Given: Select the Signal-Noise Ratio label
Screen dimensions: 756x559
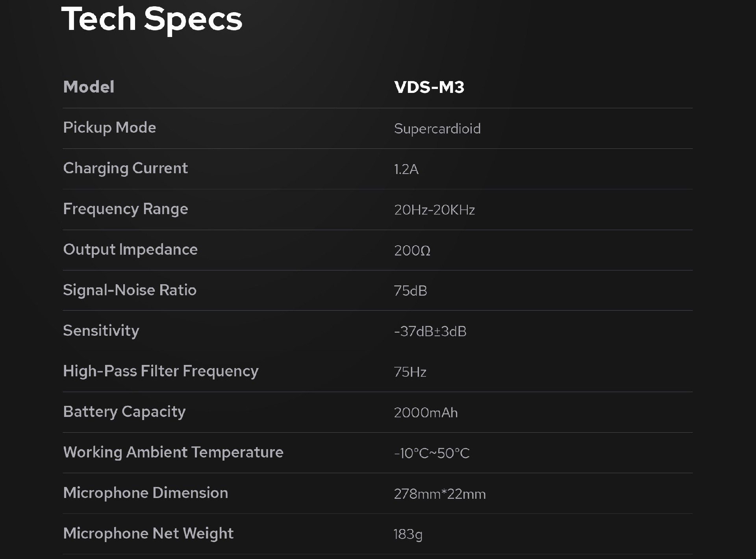Looking at the screenshot, I should point(130,290).
